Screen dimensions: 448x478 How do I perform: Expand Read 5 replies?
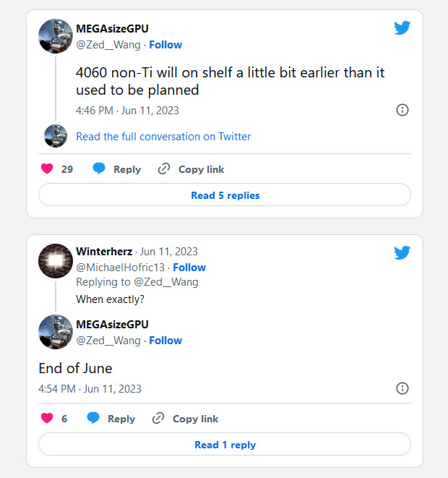pyautogui.click(x=225, y=195)
